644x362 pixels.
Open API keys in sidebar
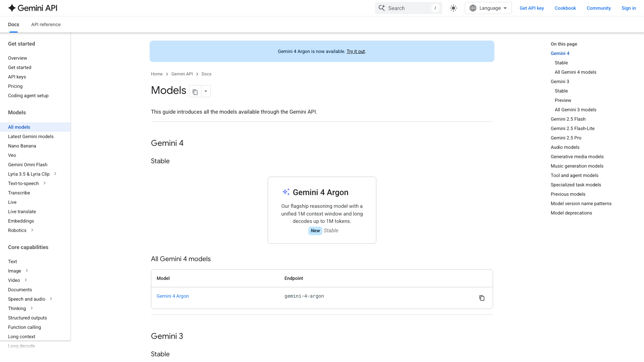(x=17, y=77)
